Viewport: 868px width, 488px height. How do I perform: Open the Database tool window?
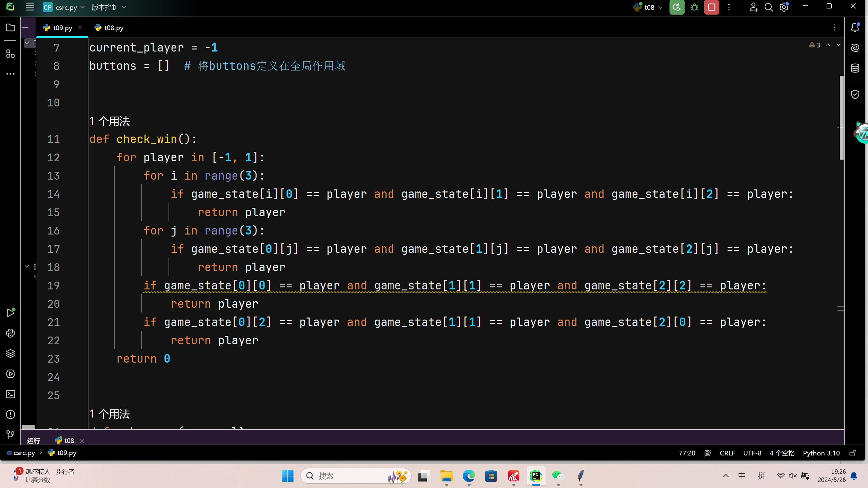click(x=855, y=68)
